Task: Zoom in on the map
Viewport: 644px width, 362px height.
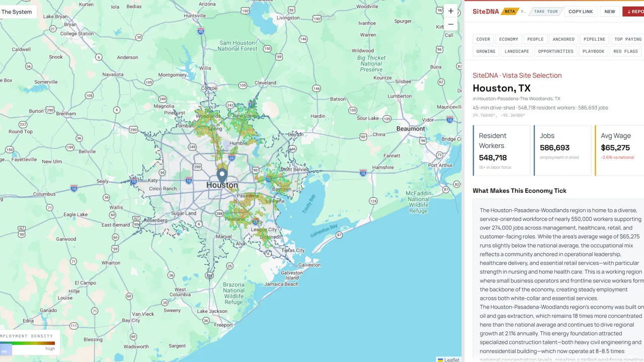Action: [451, 11]
